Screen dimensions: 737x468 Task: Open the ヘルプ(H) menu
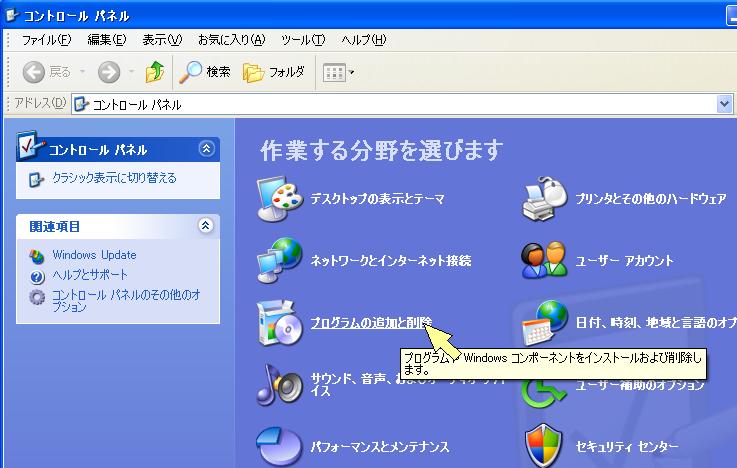[x=364, y=40]
